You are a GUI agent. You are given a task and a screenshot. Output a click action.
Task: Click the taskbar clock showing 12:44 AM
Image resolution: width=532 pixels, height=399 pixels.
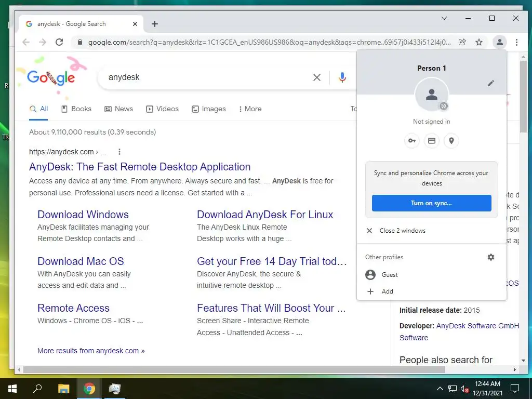coord(487,389)
